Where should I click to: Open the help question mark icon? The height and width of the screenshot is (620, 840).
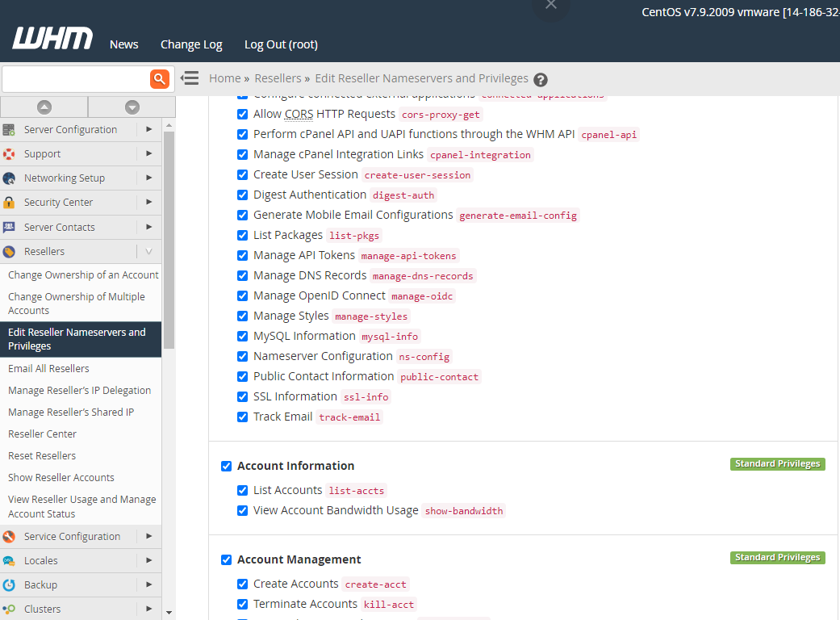click(541, 79)
